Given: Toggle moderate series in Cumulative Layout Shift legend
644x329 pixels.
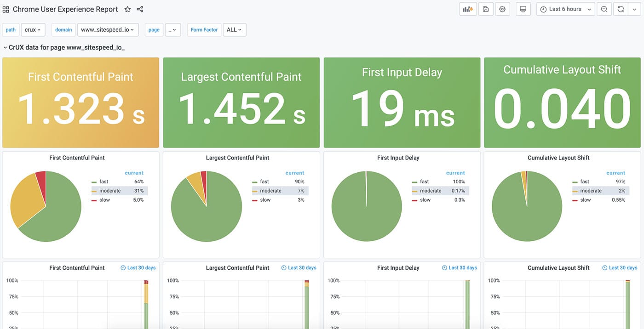Looking at the screenshot, I should click(x=591, y=191).
